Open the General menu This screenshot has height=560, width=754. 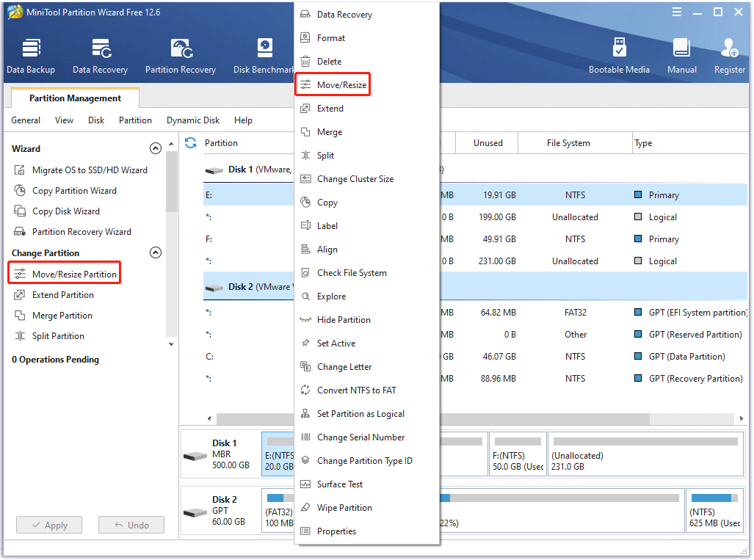(x=26, y=120)
